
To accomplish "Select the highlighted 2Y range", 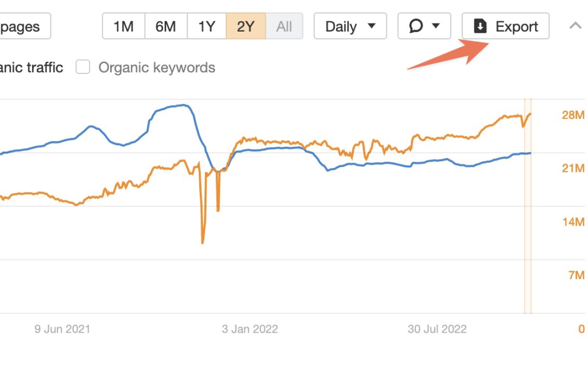I will pyautogui.click(x=246, y=26).
